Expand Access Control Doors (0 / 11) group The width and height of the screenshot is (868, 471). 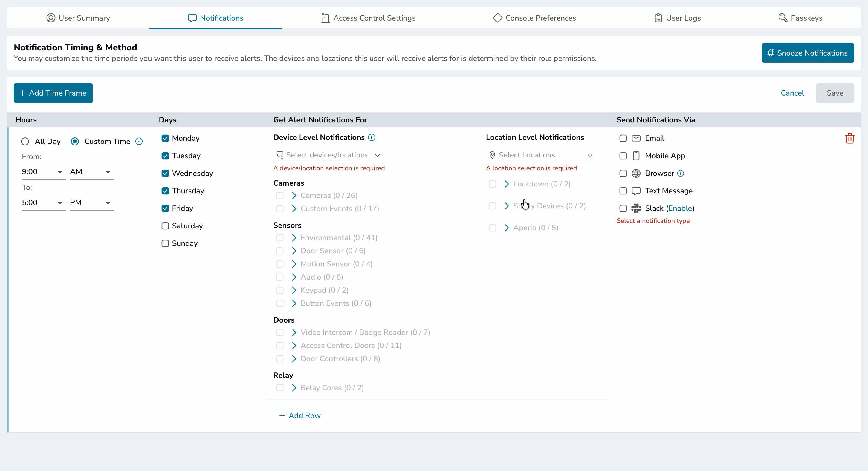(x=294, y=346)
